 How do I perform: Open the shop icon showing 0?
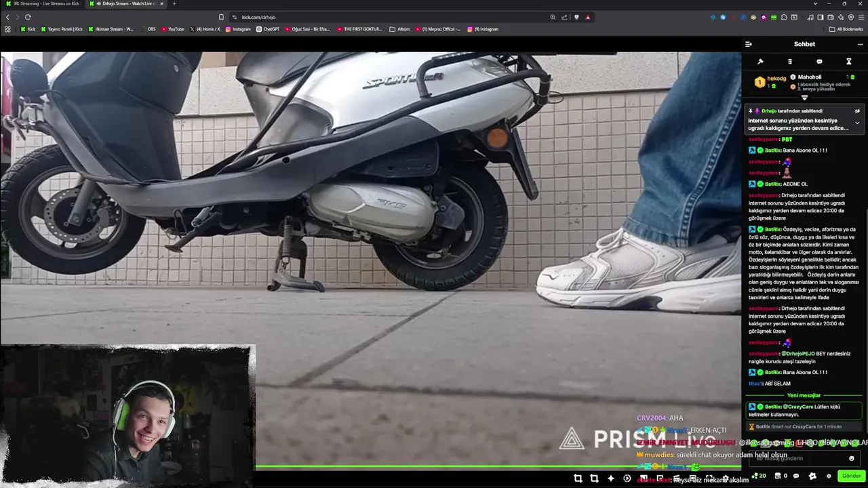pyautogui.click(x=780, y=476)
